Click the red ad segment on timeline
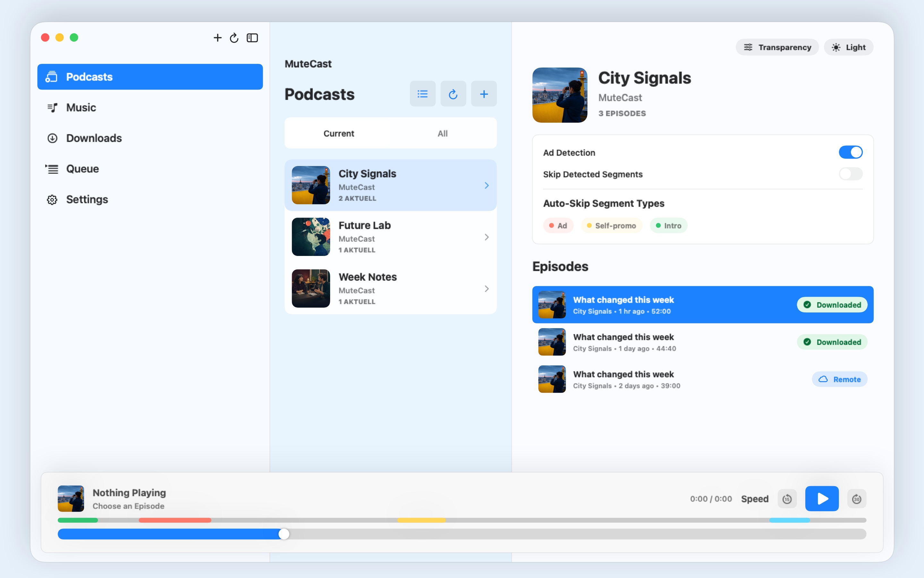 pos(175,520)
